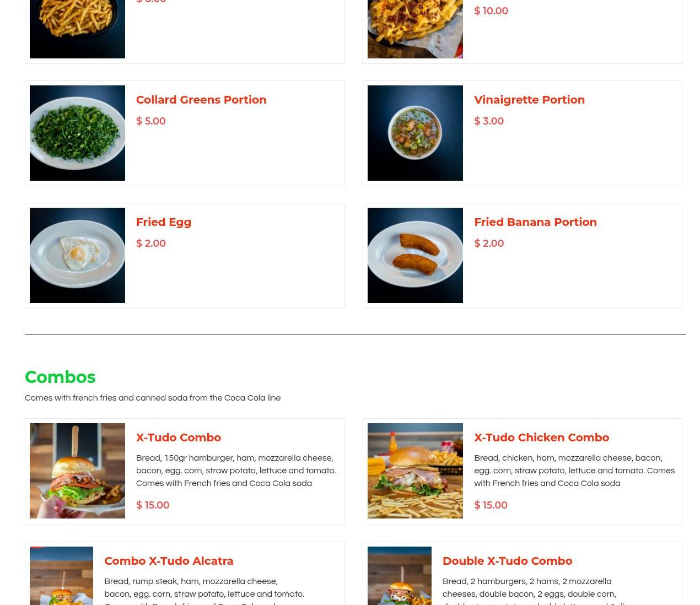Image resolution: width=700 pixels, height=605 pixels.
Task: Click the loaded fries image at top
Action: (x=415, y=29)
